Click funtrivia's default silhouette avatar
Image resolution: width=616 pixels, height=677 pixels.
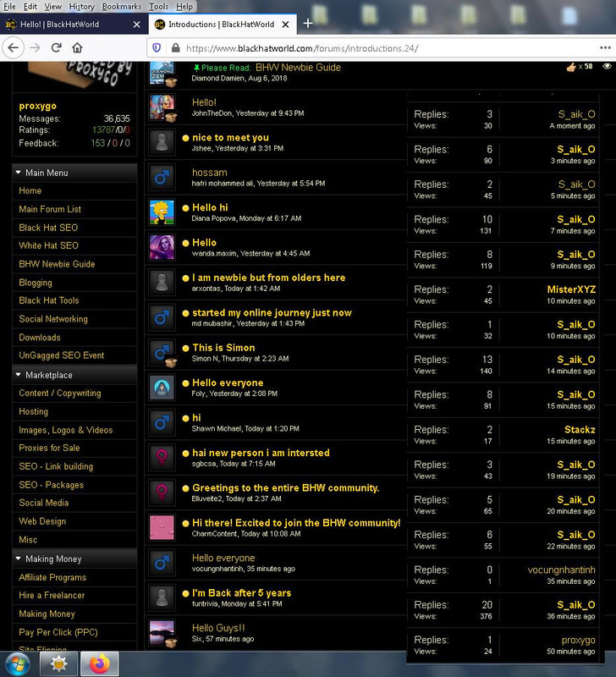(x=162, y=597)
